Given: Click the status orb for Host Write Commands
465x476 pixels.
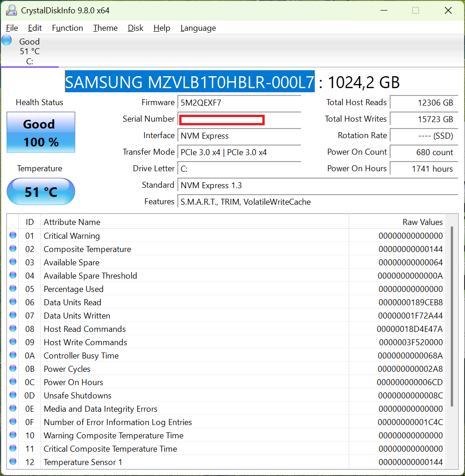Looking at the screenshot, I should [13, 342].
